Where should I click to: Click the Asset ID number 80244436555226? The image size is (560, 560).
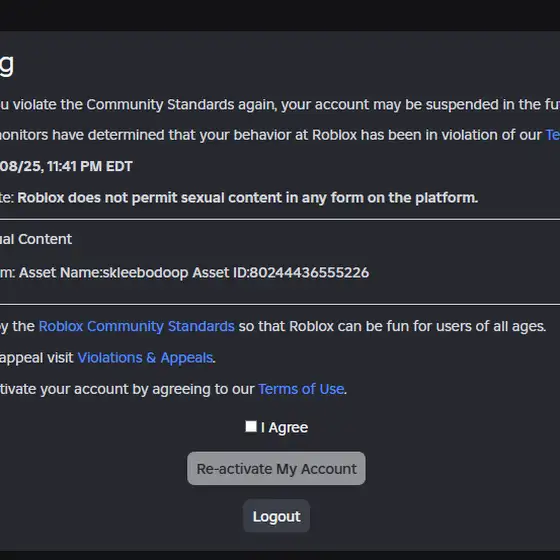pos(309,272)
